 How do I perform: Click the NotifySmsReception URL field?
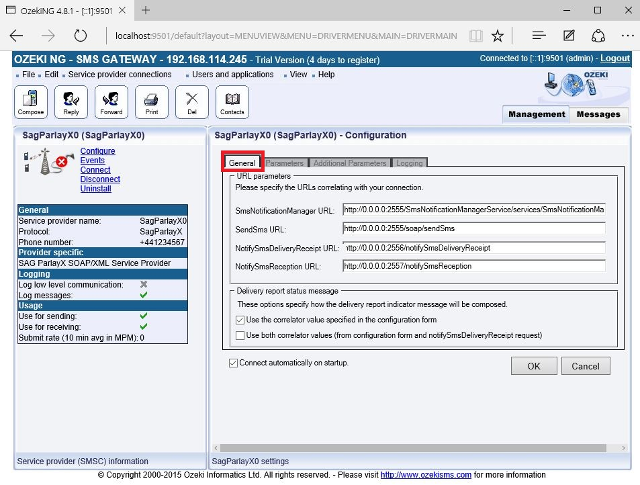tap(474, 266)
